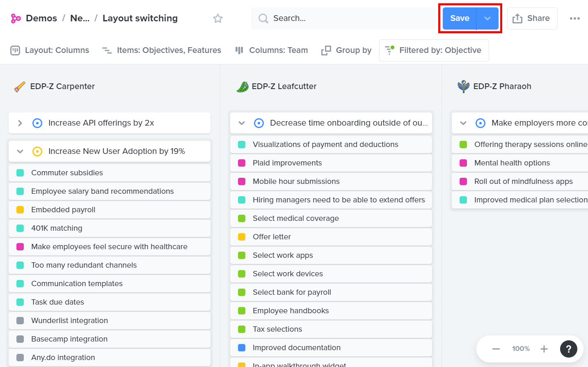Click the Layout: Columns board icon
The image size is (588, 367).
(x=15, y=50)
